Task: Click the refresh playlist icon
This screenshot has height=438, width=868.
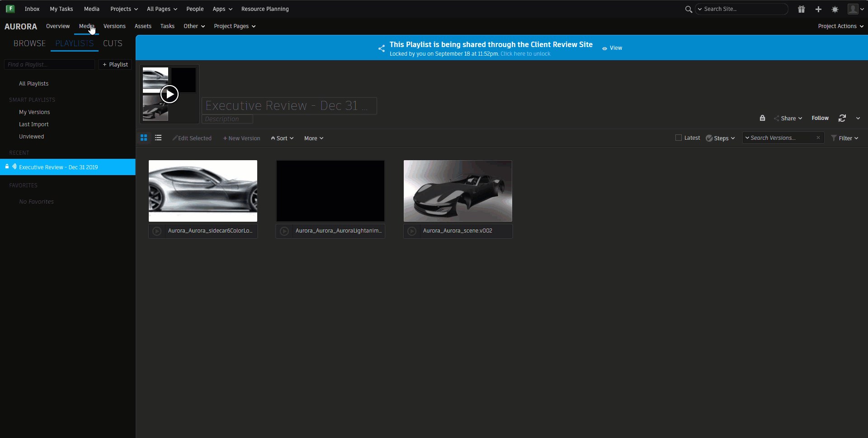Action: [x=842, y=118]
